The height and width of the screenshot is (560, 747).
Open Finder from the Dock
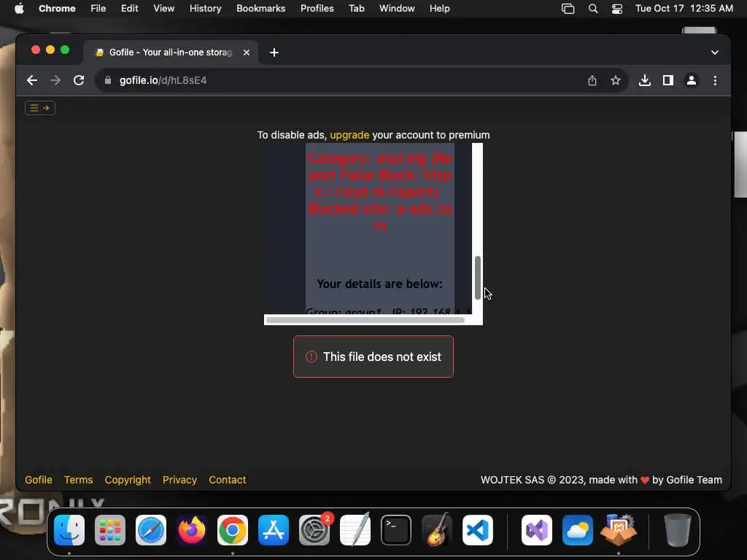(x=69, y=530)
